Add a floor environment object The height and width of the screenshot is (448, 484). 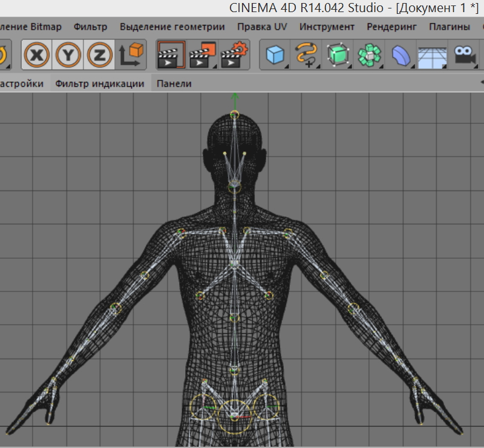433,55
